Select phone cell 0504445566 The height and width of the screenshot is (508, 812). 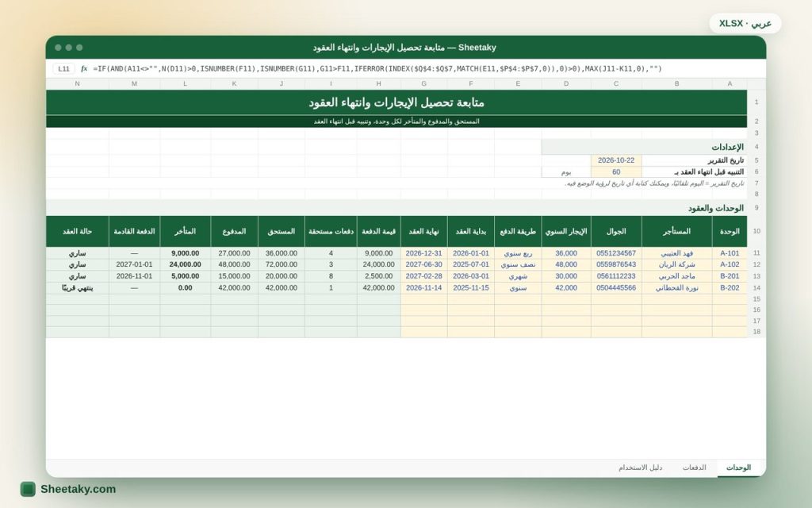coord(615,287)
